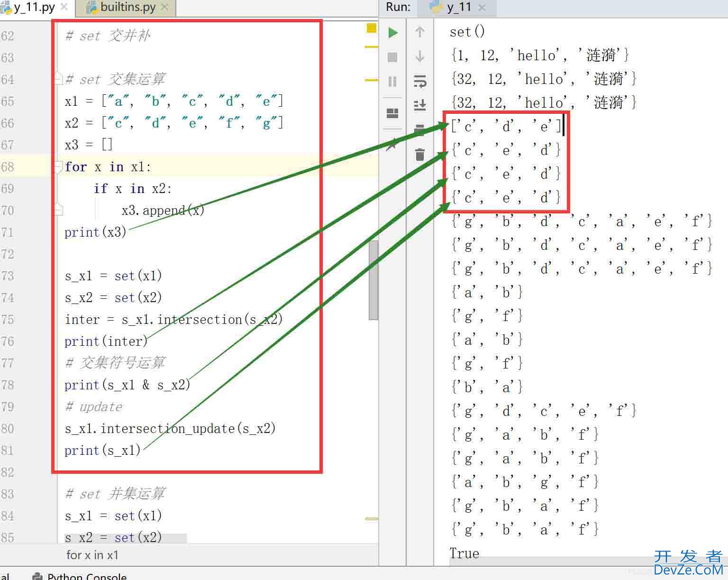Image resolution: width=728 pixels, height=580 pixels.
Task: Click the editor vertical scrollbar thumb
Action: pos(373,280)
